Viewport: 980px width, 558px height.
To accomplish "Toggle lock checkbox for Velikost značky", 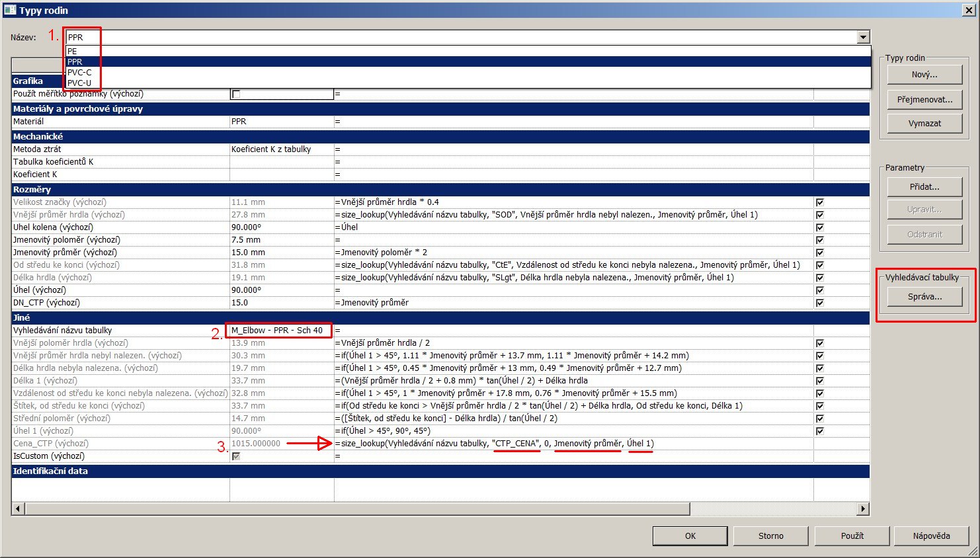I will click(820, 202).
